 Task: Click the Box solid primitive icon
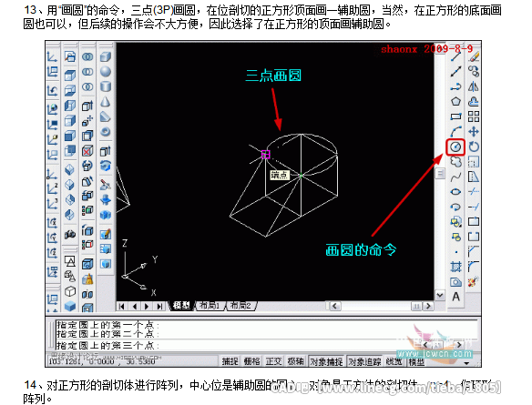[106, 56]
